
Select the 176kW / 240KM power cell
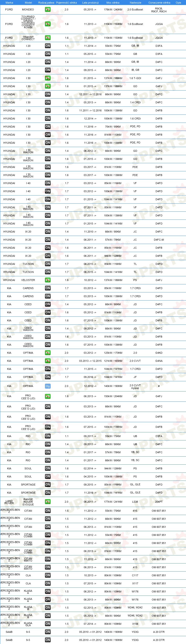pyautogui.click(x=113, y=10)
